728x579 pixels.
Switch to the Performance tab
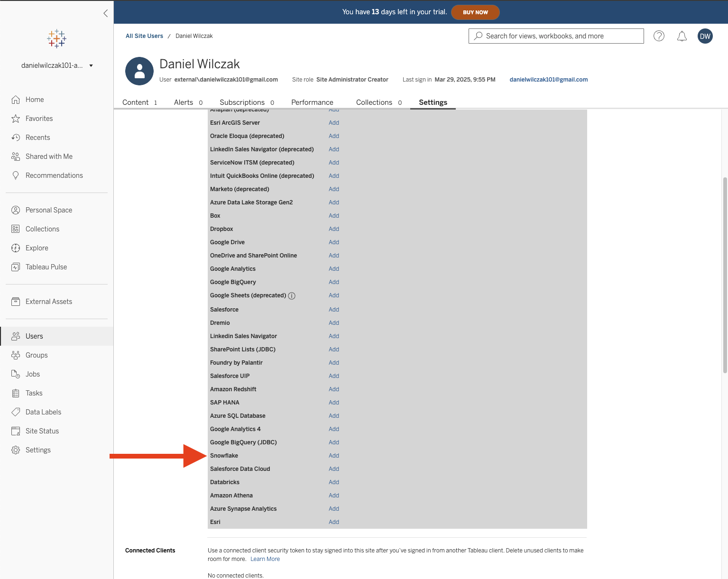point(312,102)
